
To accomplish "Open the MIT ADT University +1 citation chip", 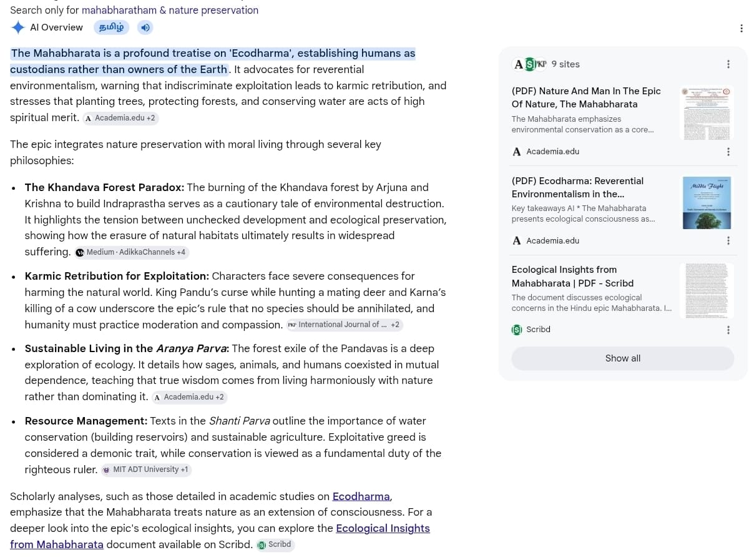I will click(145, 469).
